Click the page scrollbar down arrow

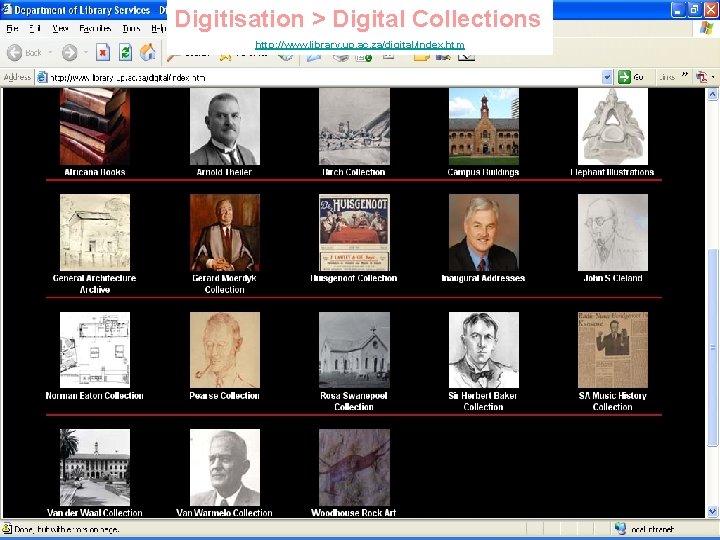coord(712,511)
